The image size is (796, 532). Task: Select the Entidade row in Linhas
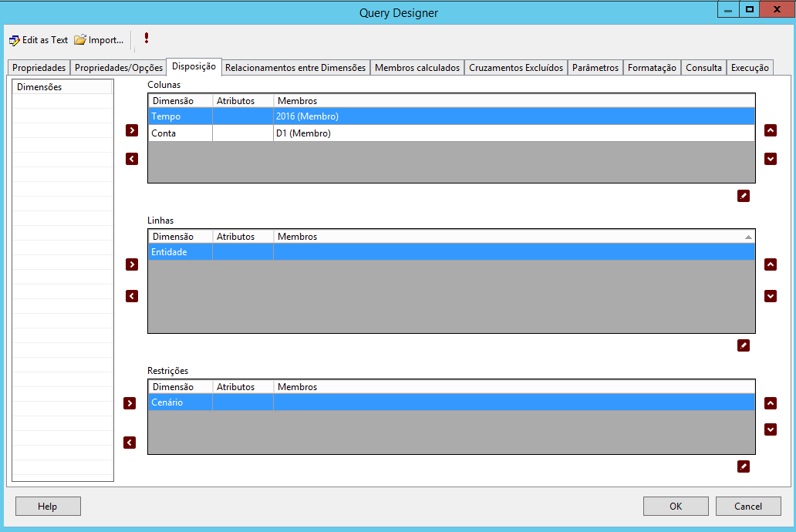451,252
